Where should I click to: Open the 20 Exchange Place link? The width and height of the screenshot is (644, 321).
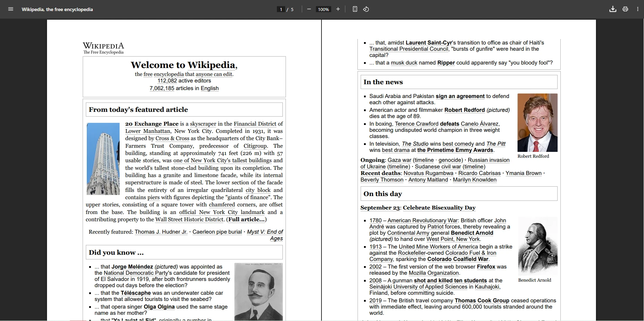(152, 124)
